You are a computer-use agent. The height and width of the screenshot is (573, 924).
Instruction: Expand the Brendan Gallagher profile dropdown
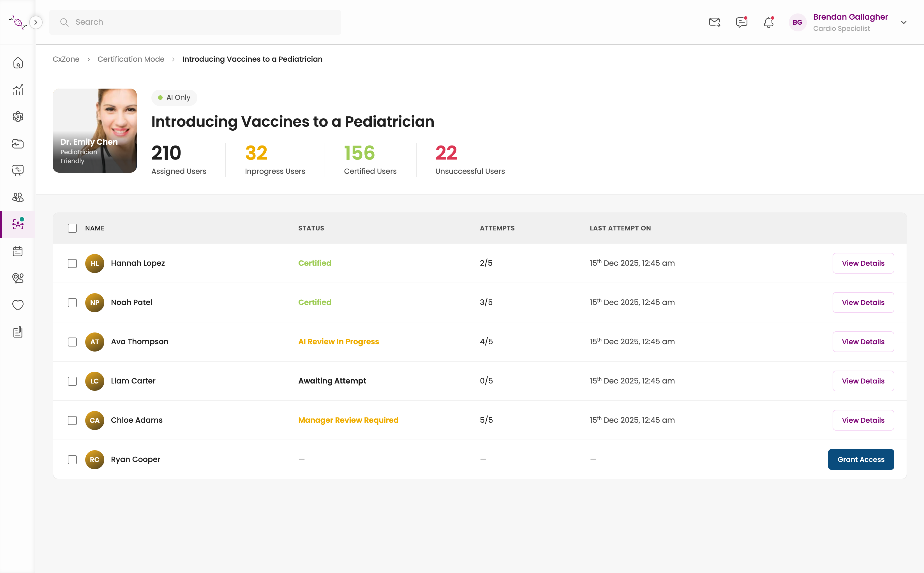(904, 22)
